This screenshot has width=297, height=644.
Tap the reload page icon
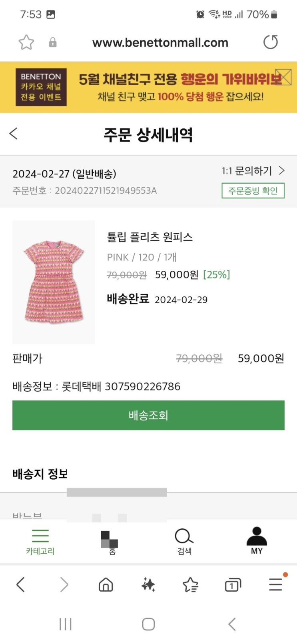tap(271, 42)
